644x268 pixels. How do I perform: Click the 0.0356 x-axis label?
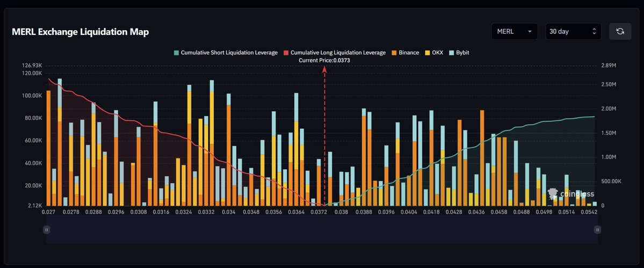pyautogui.click(x=273, y=212)
